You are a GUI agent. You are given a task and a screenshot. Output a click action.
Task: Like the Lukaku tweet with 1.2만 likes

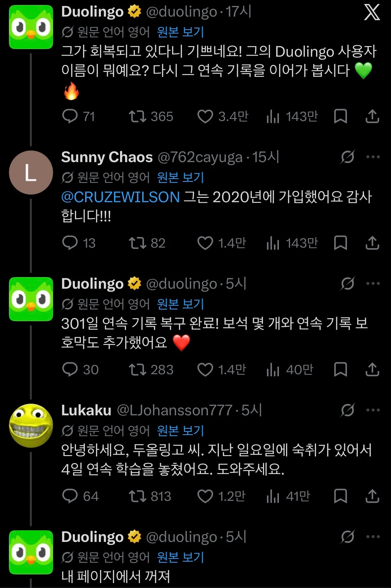coord(205,496)
